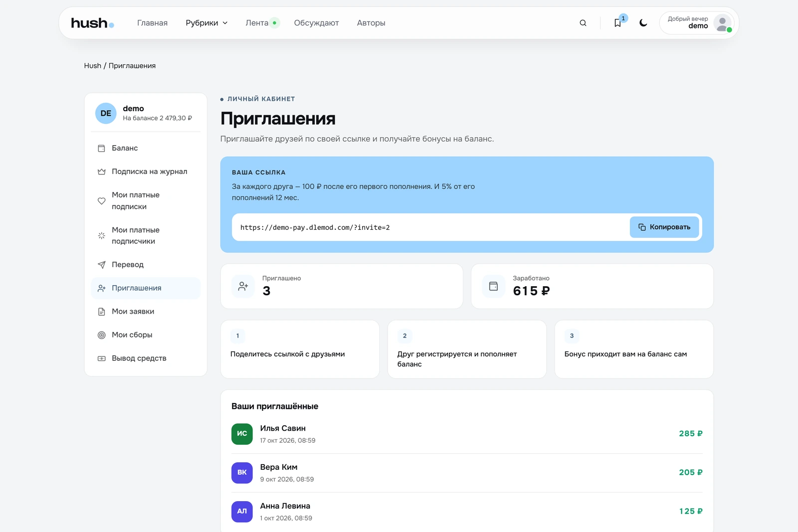The image size is (798, 532).
Task: Open the Главная nav item
Action: click(152, 23)
